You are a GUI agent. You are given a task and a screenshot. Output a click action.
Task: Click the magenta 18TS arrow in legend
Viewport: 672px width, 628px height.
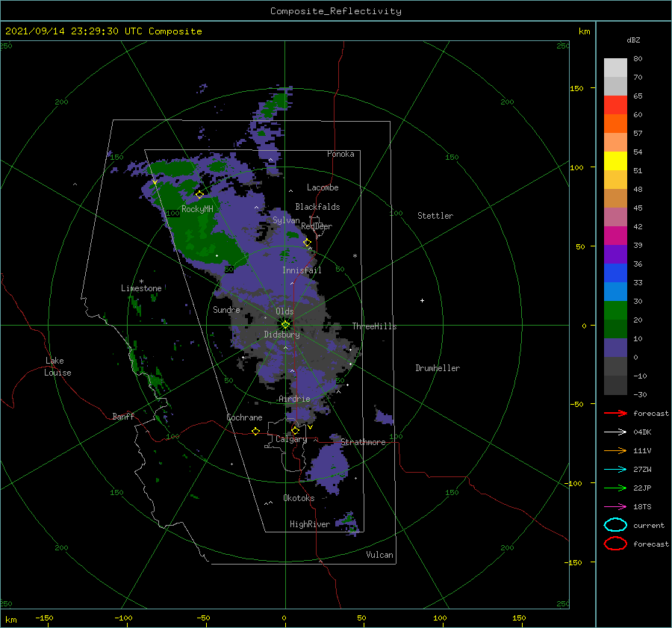615,507
